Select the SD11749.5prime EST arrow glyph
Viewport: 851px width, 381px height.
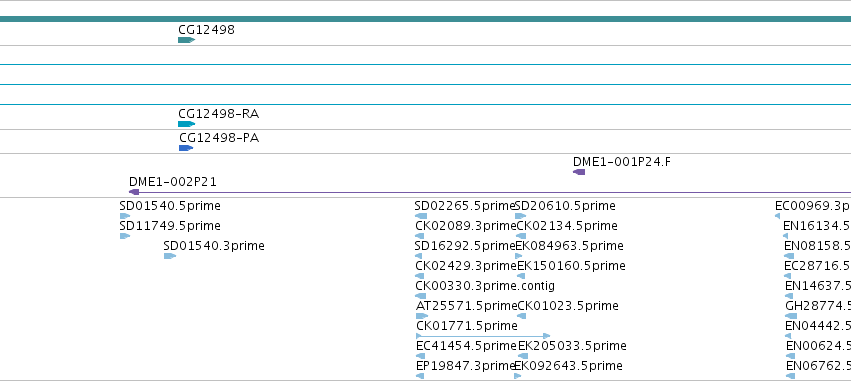point(125,236)
